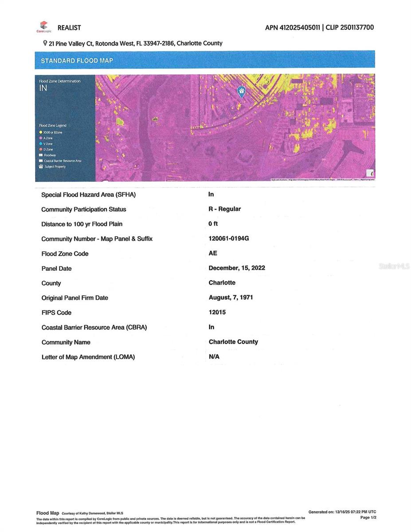Click the REALIST brand logo
The height and width of the screenshot is (532, 411).
(69, 27)
